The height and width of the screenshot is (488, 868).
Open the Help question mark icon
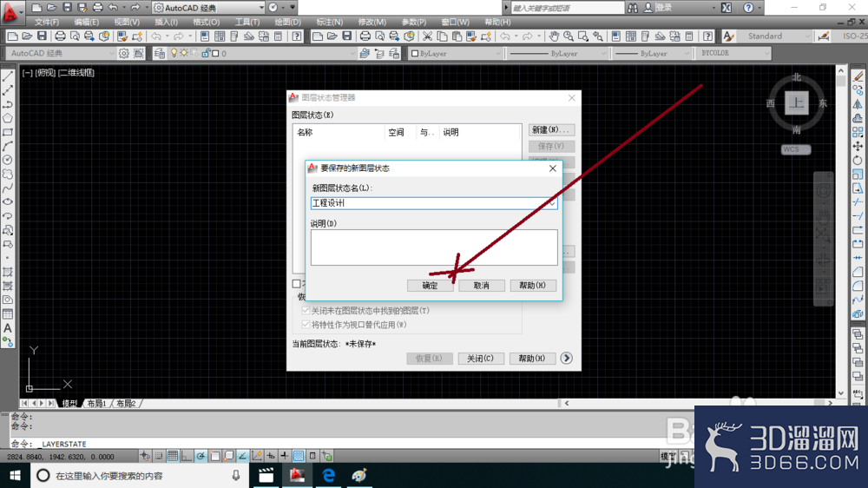pyautogui.click(x=748, y=8)
